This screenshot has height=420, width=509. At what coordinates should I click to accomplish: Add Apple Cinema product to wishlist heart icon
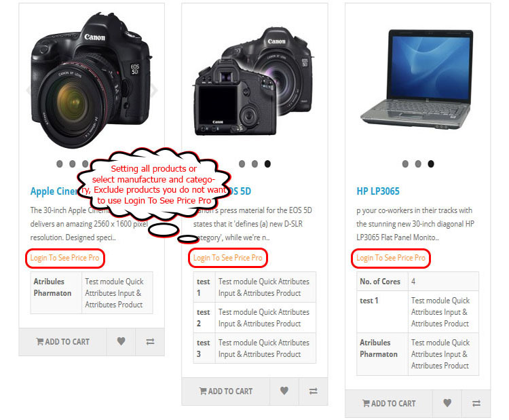point(121,341)
